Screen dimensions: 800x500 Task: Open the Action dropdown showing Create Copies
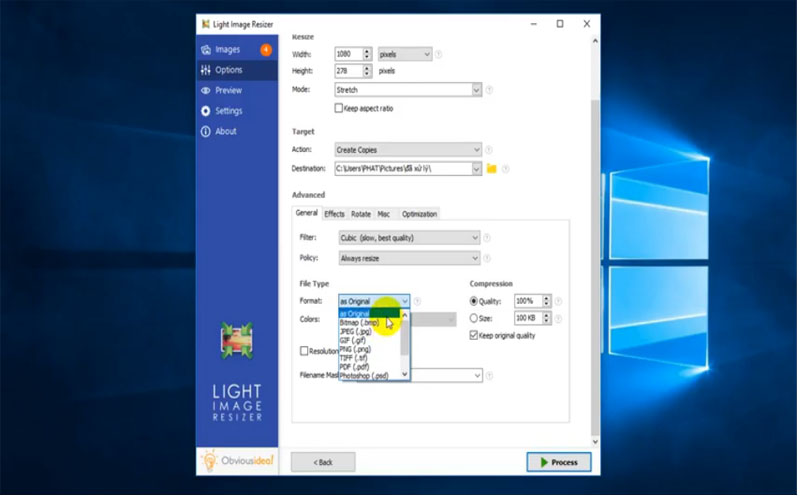coord(408,150)
